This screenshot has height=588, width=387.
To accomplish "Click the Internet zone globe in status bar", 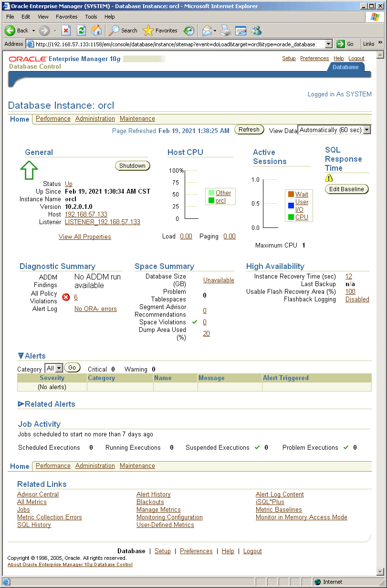I will [317, 582].
